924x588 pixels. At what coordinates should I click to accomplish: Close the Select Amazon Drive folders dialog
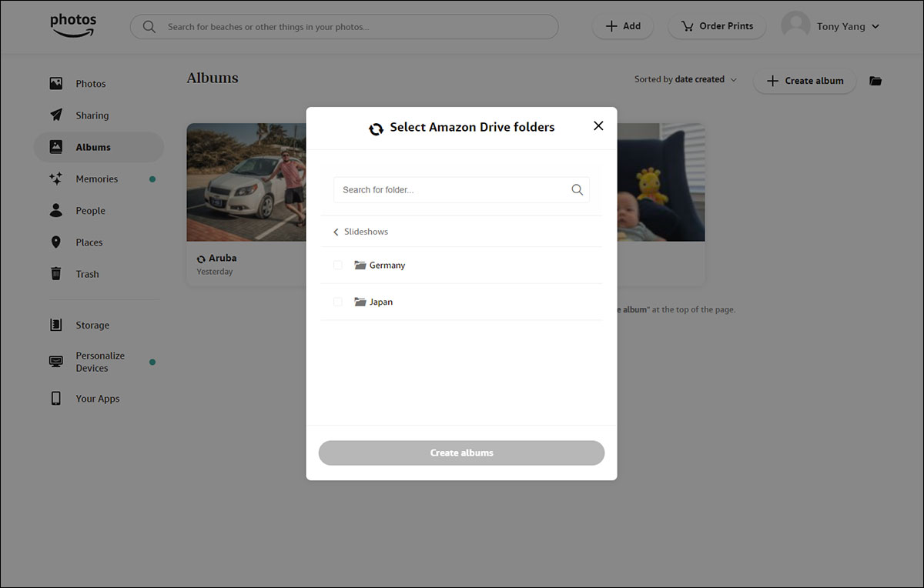(x=598, y=125)
